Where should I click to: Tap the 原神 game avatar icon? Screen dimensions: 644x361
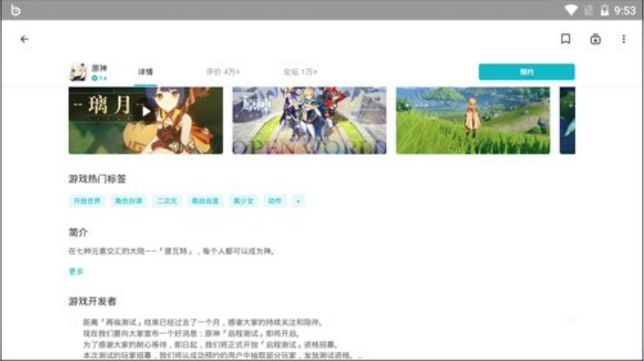tap(78, 72)
